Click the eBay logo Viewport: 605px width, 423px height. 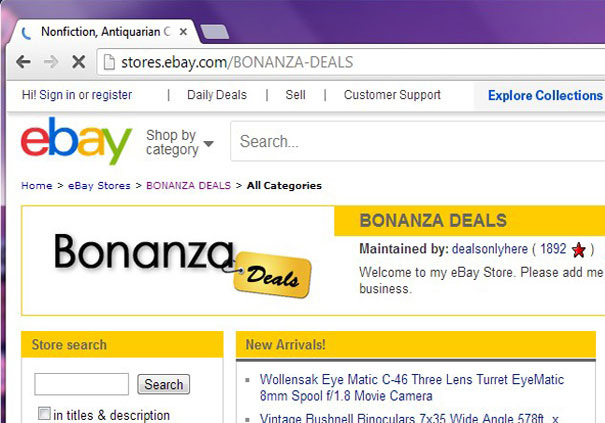(76, 141)
